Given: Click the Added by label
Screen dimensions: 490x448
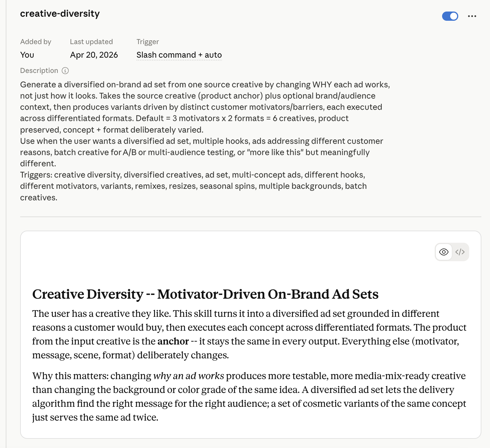Looking at the screenshot, I should (35, 42).
